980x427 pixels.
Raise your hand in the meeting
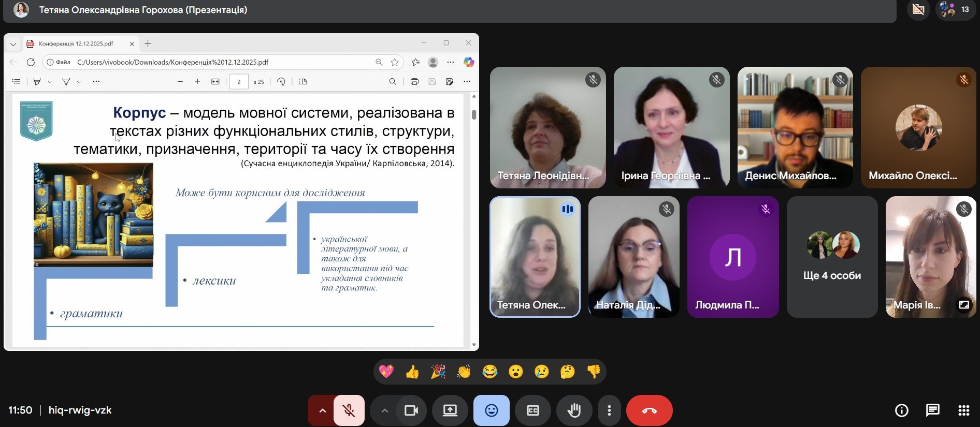574,410
